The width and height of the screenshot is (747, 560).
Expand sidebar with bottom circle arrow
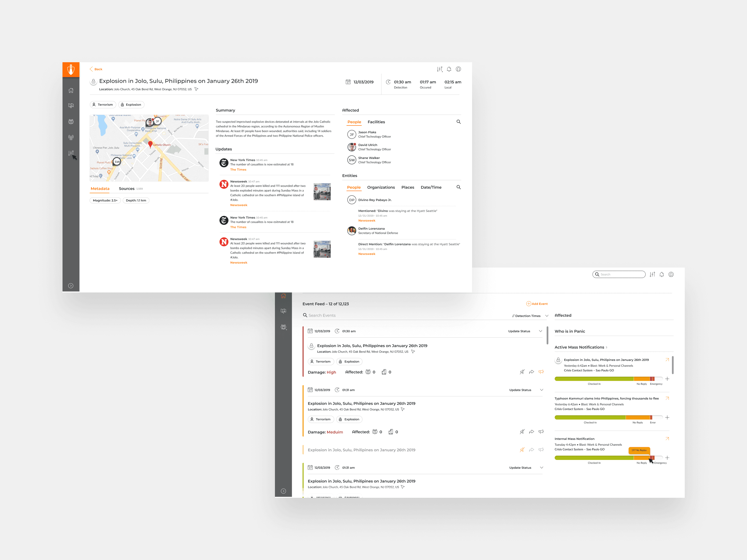click(x=71, y=285)
